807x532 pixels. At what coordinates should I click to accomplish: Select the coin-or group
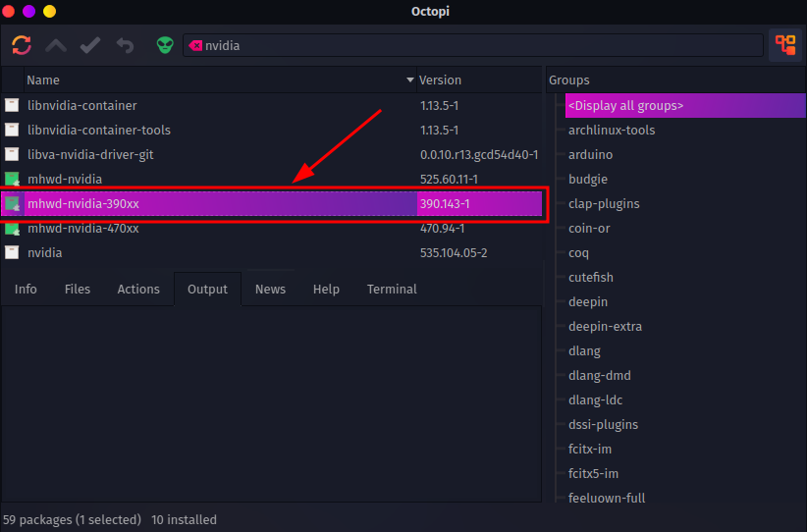point(589,229)
